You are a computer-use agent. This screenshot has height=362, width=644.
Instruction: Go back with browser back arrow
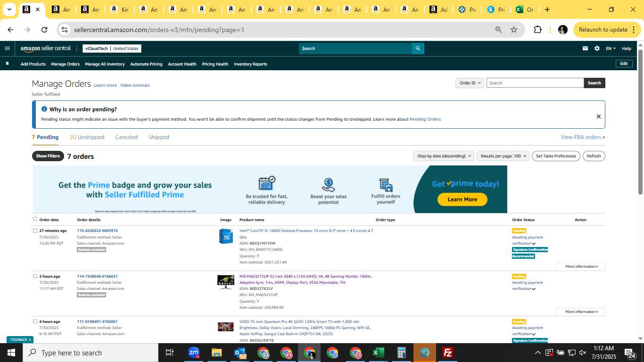point(10,30)
